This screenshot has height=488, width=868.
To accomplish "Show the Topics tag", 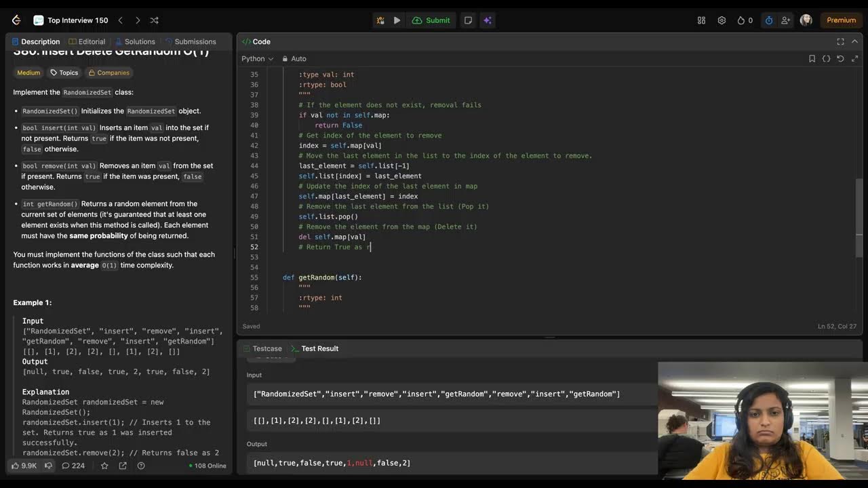I will (x=64, y=73).
